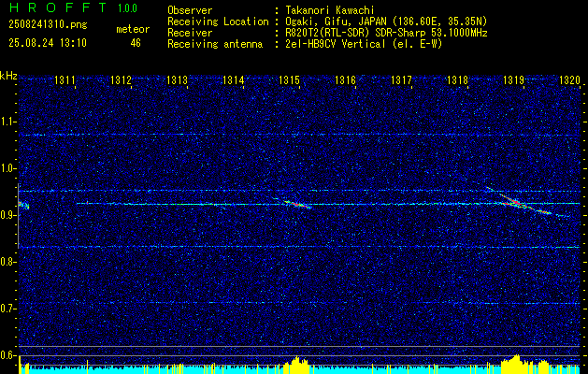Click the 1316 time marker

pyautogui.click(x=345, y=79)
